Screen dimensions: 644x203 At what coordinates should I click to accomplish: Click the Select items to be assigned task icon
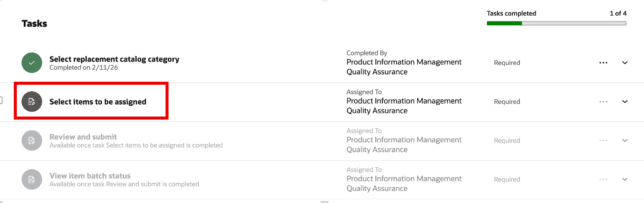(32, 102)
